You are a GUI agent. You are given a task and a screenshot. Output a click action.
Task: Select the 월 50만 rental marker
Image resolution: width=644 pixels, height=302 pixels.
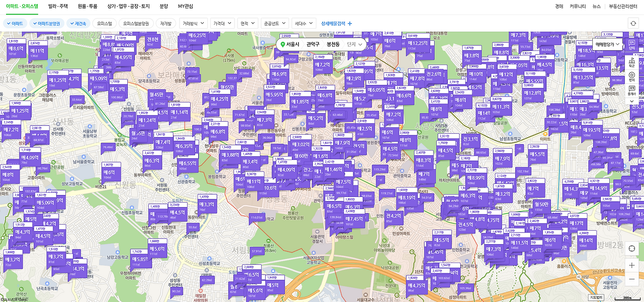(541, 205)
